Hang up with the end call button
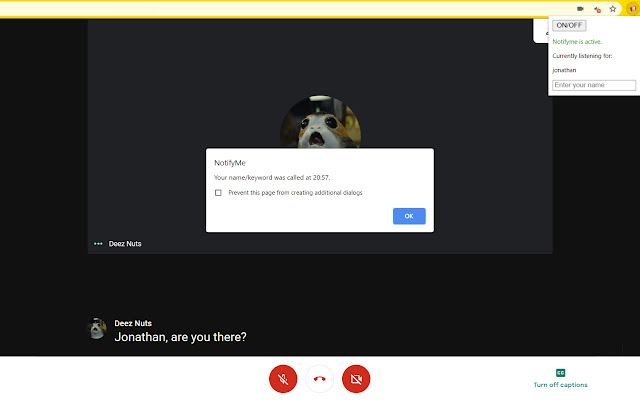Viewport: 640px width, 400px height. pyautogui.click(x=320, y=379)
